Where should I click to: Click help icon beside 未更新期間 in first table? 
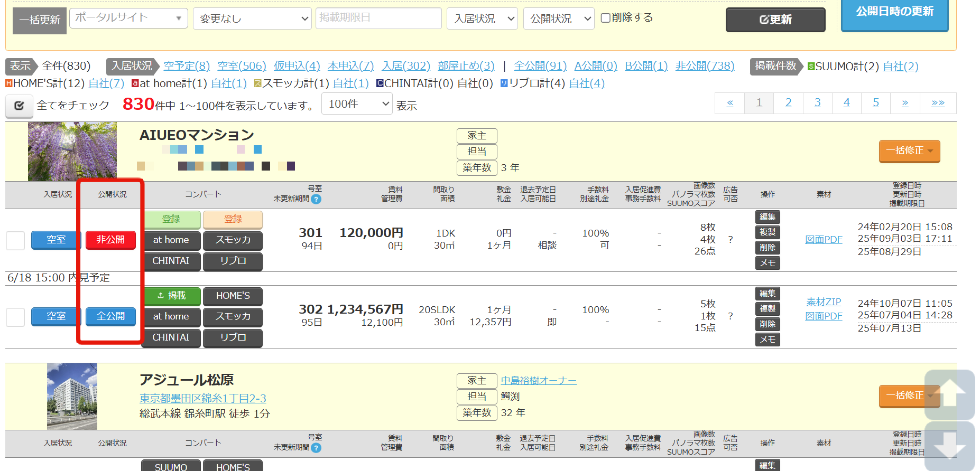(x=316, y=199)
